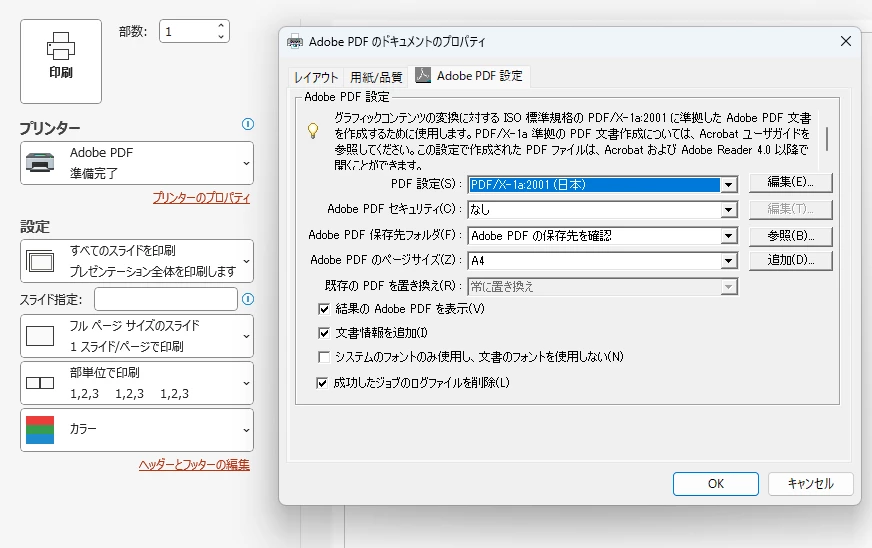Expand すべてのスライドを印刷 dropdown
The width and height of the screenshot is (872, 548).
tap(137, 261)
